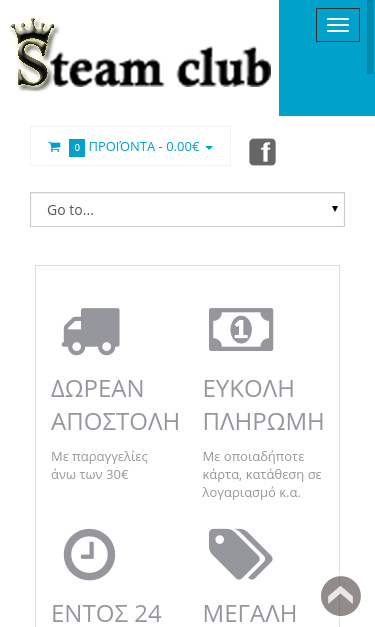Viewport: 375px width, 627px height.
Task: Click the 'ΕΝΤΟΣ 24' heading
Action: [x=107, y=613]
